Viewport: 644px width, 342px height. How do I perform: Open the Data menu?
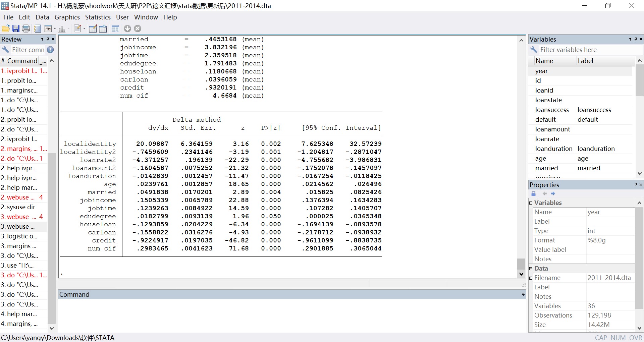(42, 17)
